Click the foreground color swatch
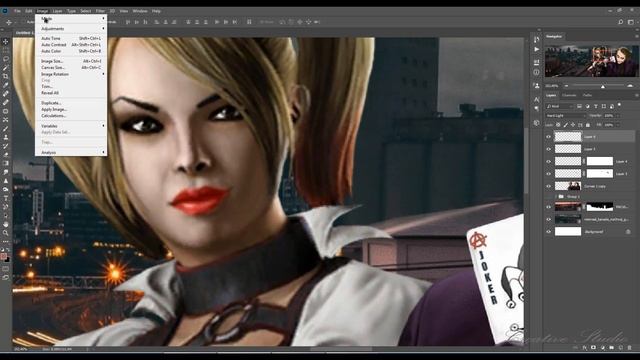This screenshot has height=360, width=640. click(x=4, y=256)
